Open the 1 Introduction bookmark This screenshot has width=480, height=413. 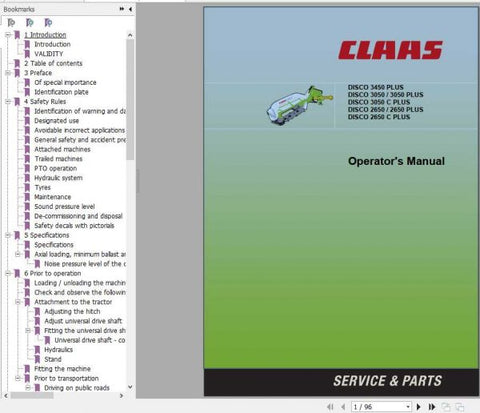pos(45,35)
